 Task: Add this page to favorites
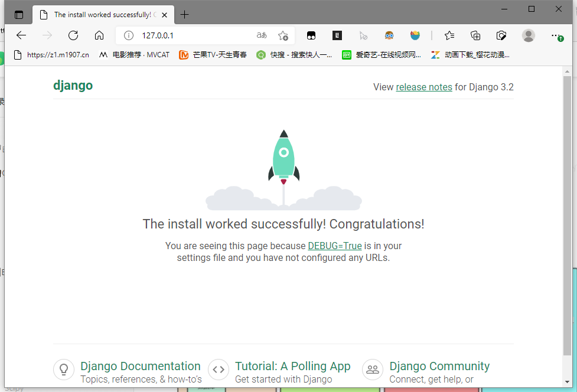283,35
